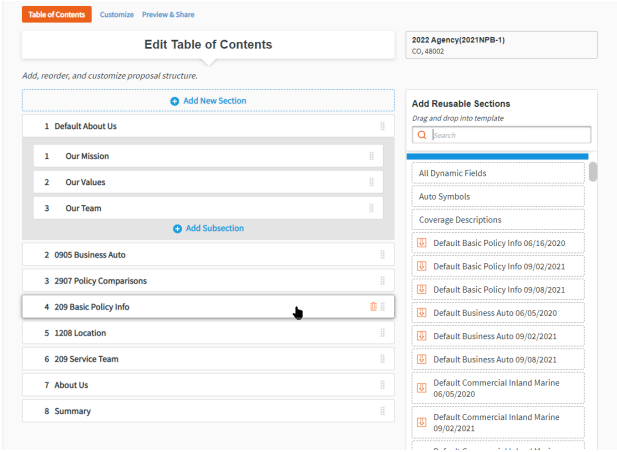
Task: Click drag handle for Default About Us
Action: [x=382, y=127]
